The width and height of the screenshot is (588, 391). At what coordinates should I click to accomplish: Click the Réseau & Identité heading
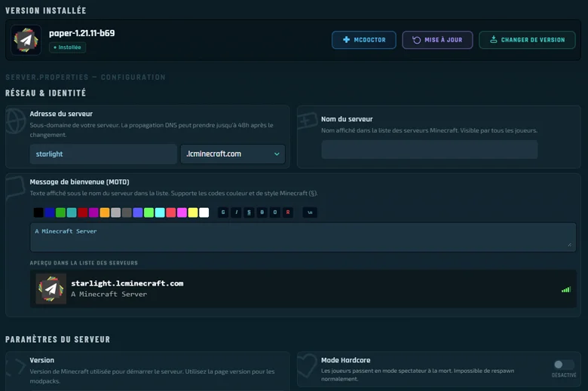[45, 93]
